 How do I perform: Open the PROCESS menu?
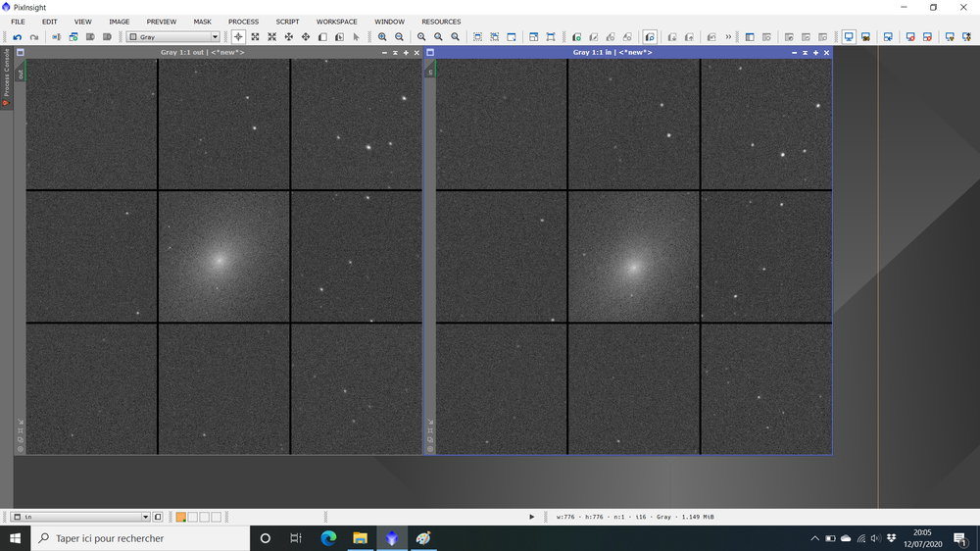pos(243,22)
